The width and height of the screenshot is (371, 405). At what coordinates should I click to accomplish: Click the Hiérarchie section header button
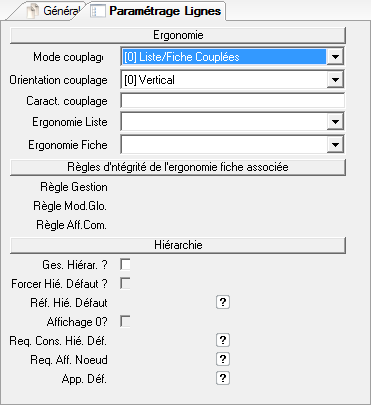(178, 245)
